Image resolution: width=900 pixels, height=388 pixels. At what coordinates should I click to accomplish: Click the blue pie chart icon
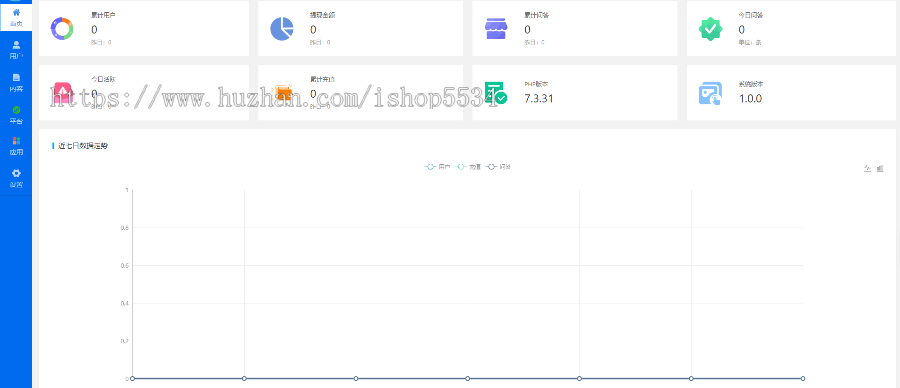282,29
